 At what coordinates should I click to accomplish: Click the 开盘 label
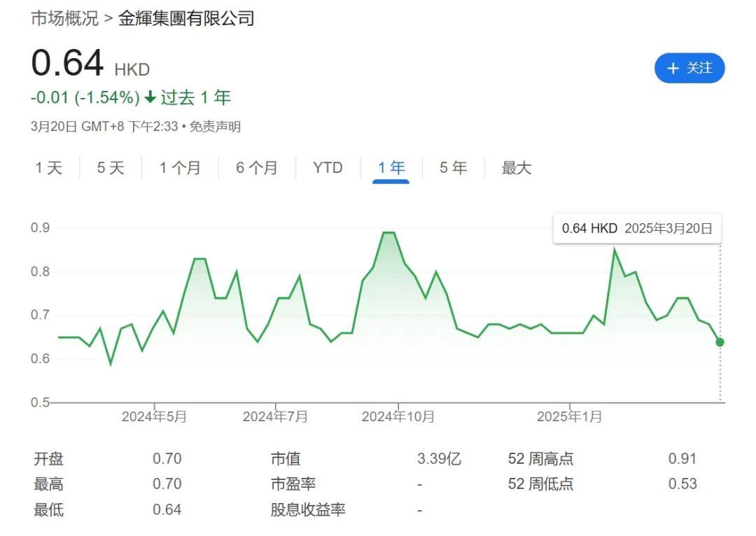point(48,459)
